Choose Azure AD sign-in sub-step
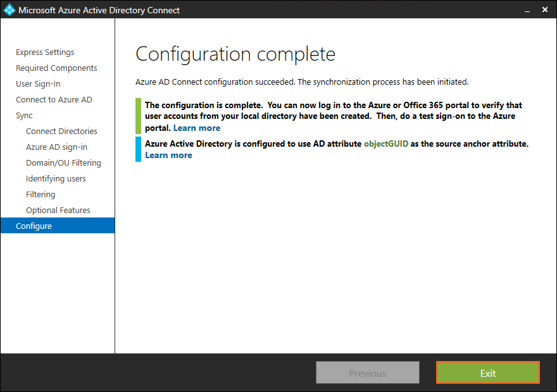The width and height of the screenshot is (557, 392). click(x=56, y=147)
